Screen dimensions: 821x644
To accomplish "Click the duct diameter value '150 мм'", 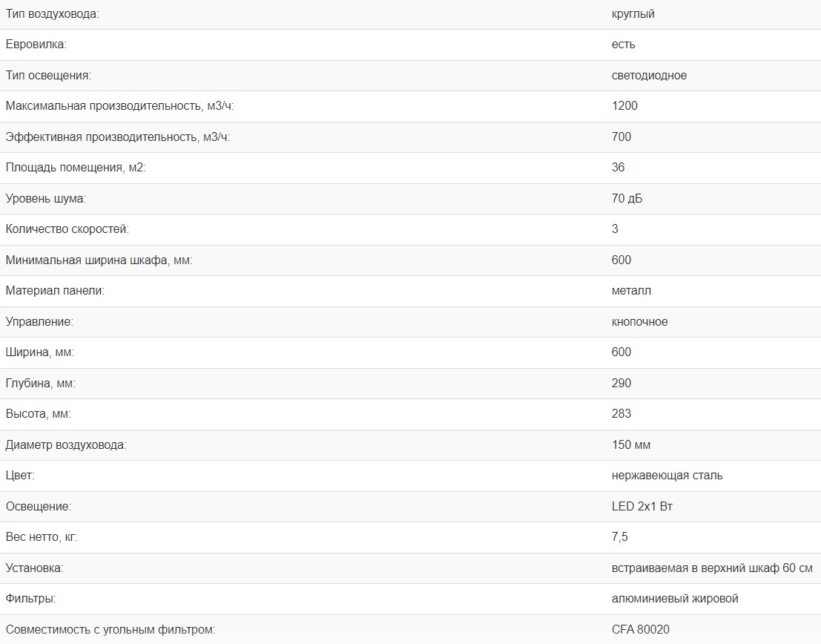I will point(631,445).
